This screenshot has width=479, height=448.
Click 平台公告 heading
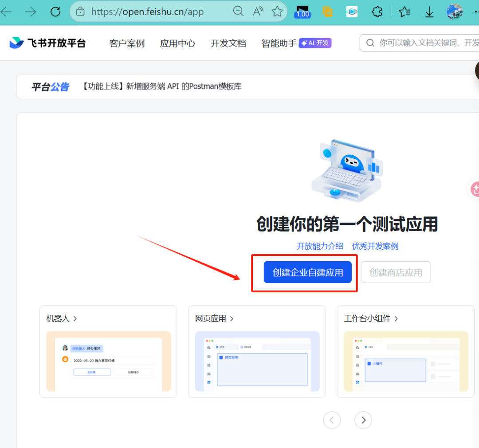[51, 87]
